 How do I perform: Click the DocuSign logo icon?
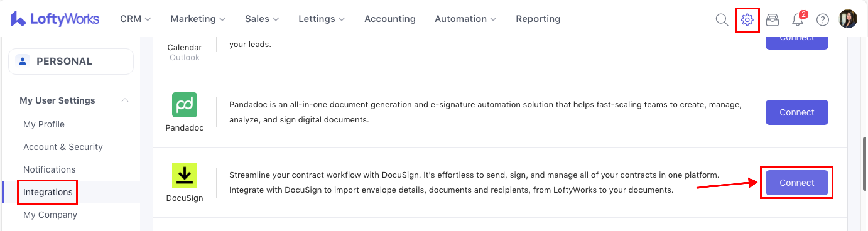click(184, 175)
